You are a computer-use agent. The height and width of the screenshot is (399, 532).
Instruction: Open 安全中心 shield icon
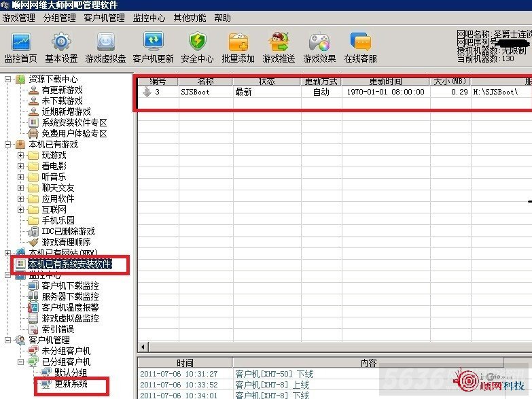(x=198, y=42)
